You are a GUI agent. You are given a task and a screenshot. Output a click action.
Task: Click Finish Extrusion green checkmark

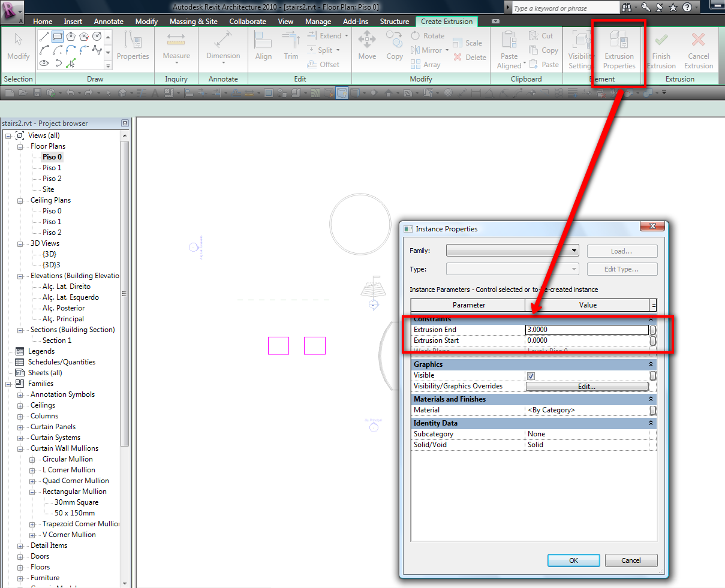coord(661,50)
